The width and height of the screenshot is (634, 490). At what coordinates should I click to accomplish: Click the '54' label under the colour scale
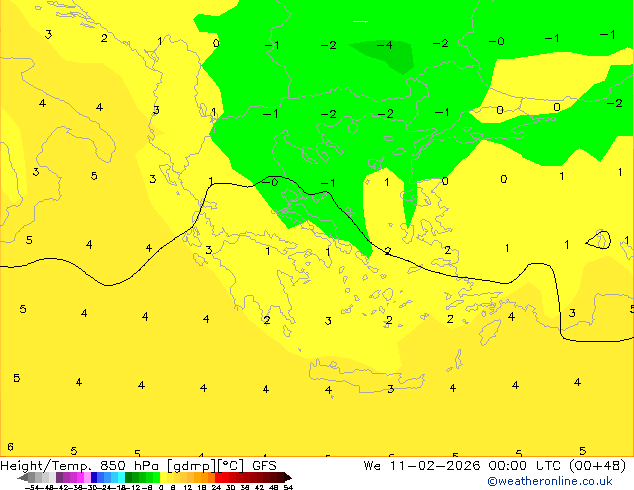click(288, 487)
